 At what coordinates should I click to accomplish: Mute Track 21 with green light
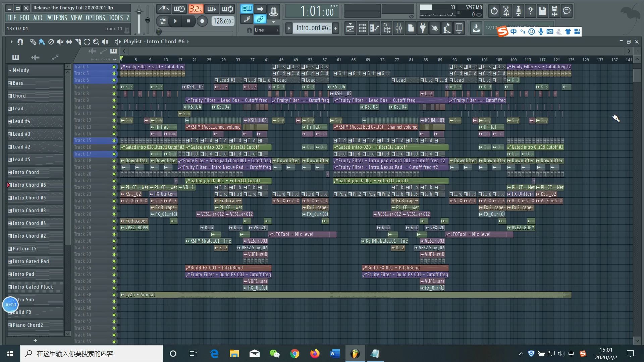tap(114, 181)
